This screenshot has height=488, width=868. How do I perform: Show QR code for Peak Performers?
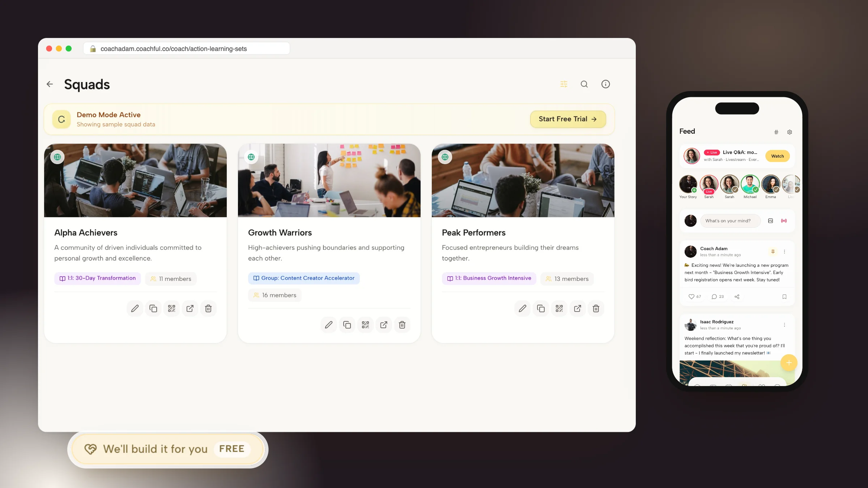[559, 308]
